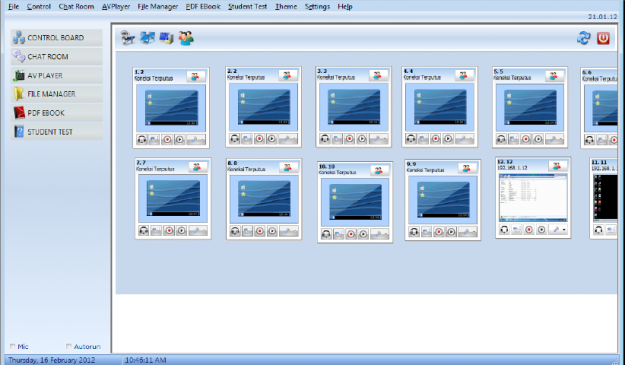Open the wrench dropdown on student card 10
This screenshot has height=365, width=625.
pos(379,234)
